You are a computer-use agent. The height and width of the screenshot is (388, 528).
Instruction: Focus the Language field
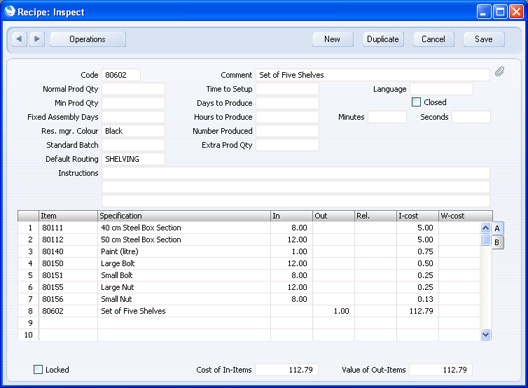coord(441,89)
